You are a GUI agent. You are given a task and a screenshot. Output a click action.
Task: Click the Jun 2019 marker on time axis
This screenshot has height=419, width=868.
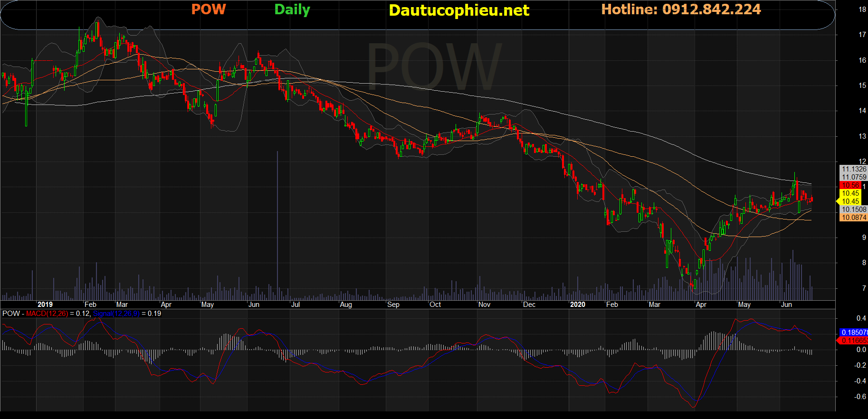tap(254, 305)
